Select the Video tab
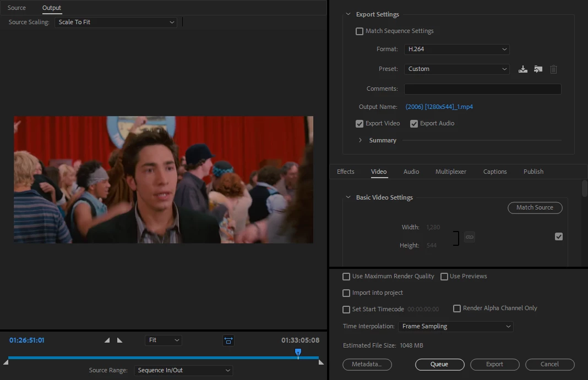This screenshot has height=380, width=588. (x=379, y=172)
